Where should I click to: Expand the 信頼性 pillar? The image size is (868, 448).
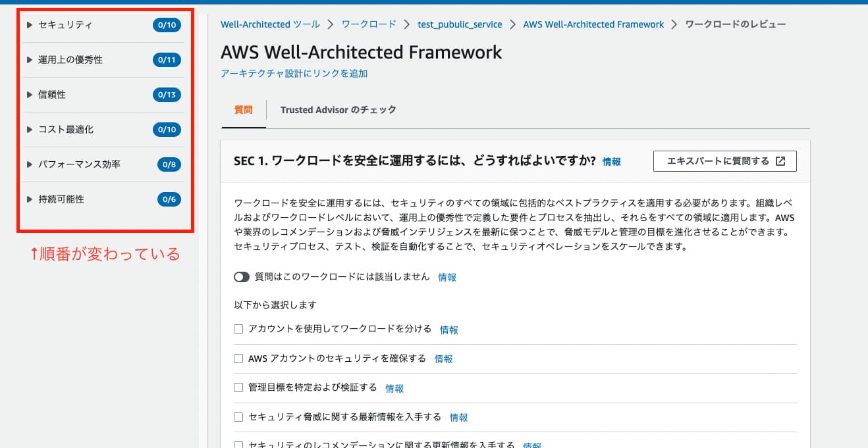point(30,95)
